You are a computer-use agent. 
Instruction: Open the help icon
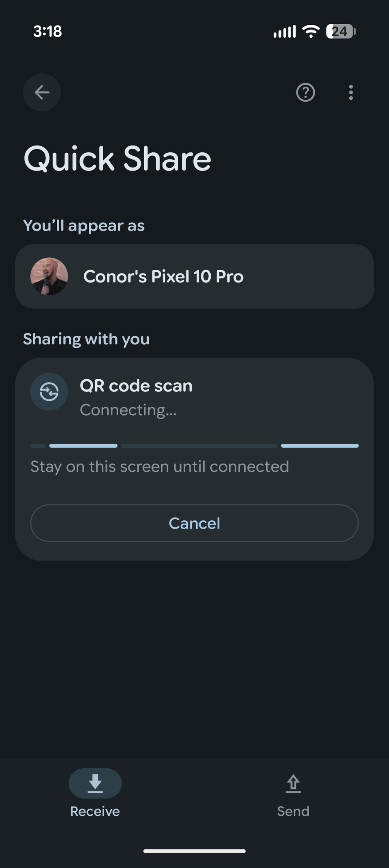click(305, 93)
